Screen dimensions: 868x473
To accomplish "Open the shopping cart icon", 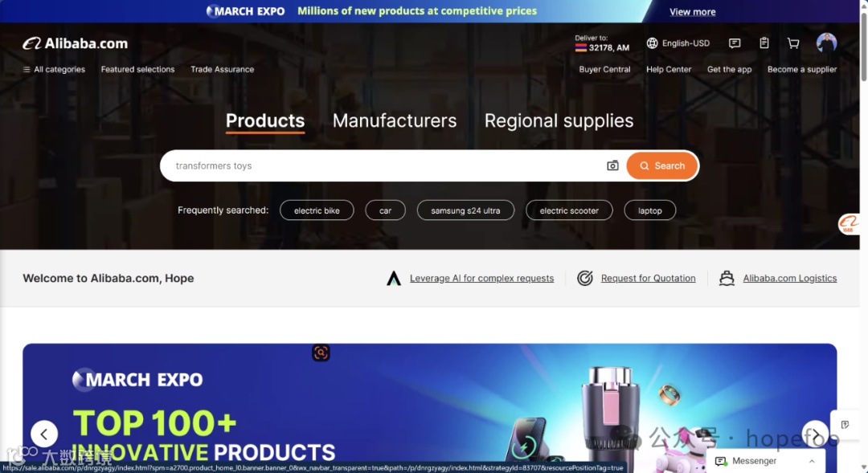I will (x=793, y=43).
